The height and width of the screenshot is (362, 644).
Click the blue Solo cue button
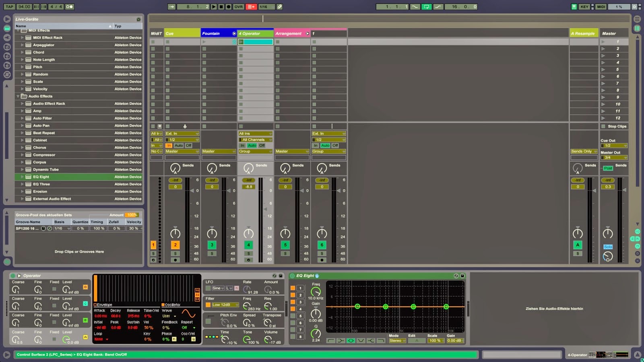(608, 247)
